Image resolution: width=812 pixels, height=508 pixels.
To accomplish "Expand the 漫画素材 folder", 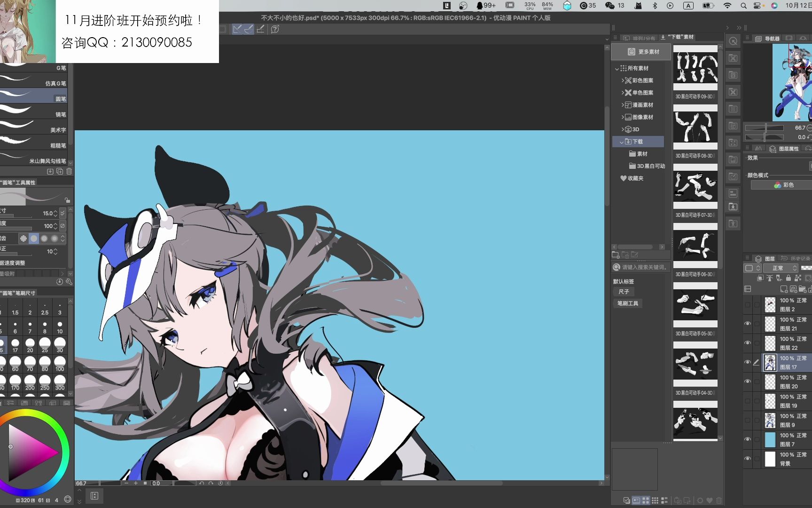I will pyautogui.click(x=623, y=105).
